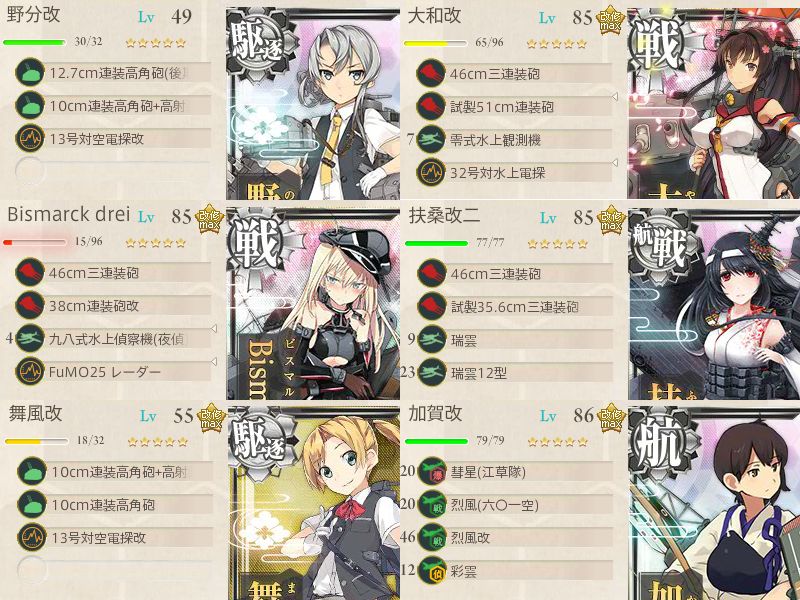Click 大和改 yellow HP bar
Viewport: 800px width, 600px height.
coord(435,43)
